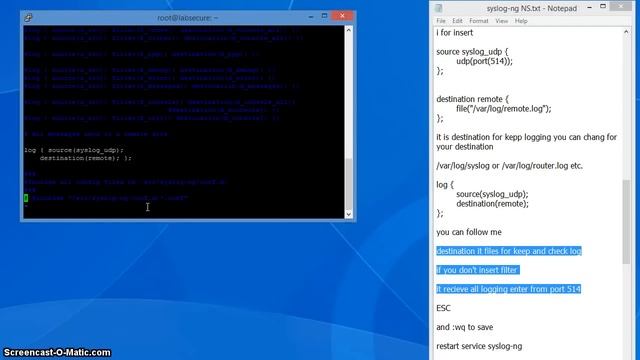Open the File menu in Notepad
This screenshot has height=360, width=640.
[x=441, y=21]
